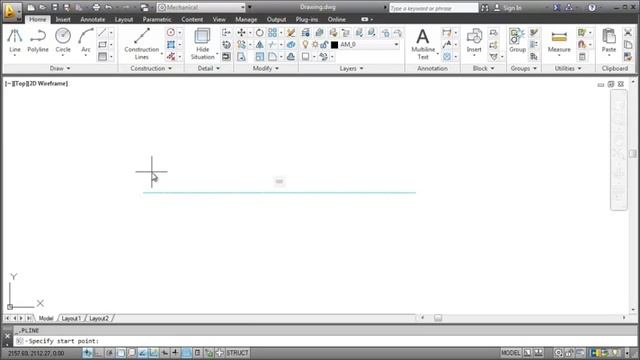
Task: Open the AM_0 layer dropdown
Action: (x=396, y=44)
